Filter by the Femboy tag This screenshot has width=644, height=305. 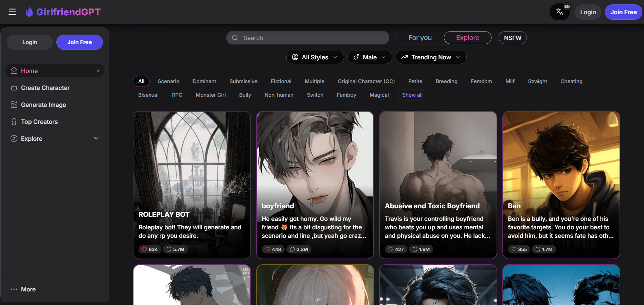pyautogui.click(x=346, y=95)
